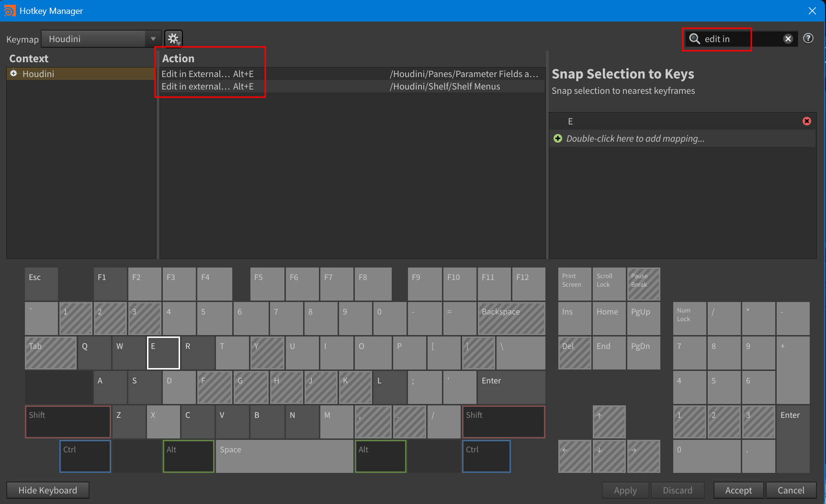Image resolution: width=826 pixels, height=504 pixels.
Task: Remove the E key mapping
Action: pyautogui.click(x=807, y=121)
